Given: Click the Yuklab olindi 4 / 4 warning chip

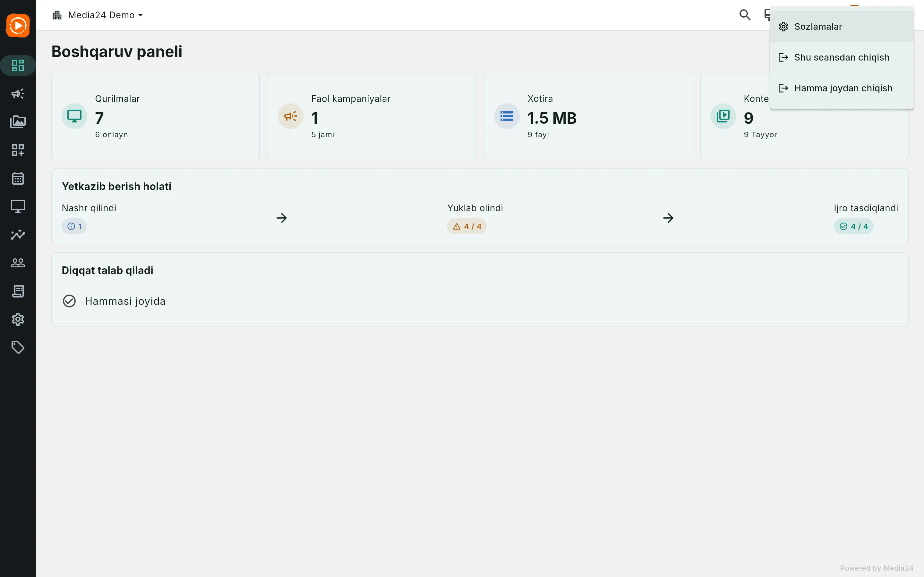Looking at the screenshot, I should click(466, 226).
